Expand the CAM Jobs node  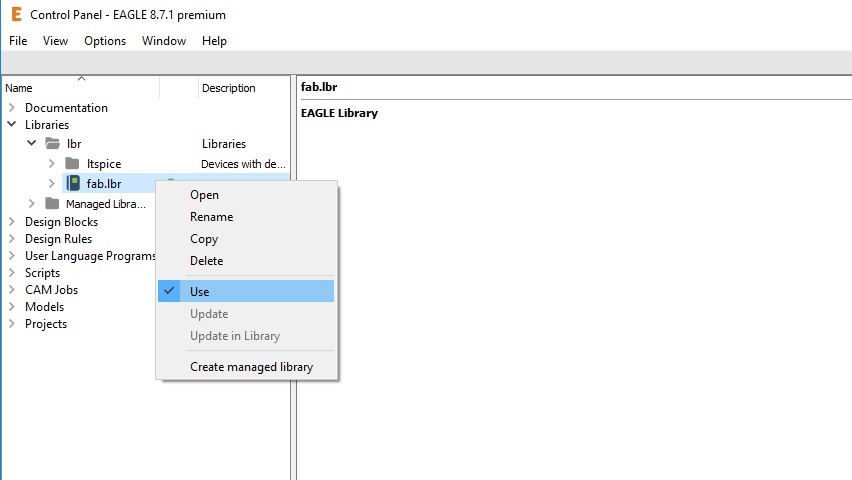pos(11,289)
